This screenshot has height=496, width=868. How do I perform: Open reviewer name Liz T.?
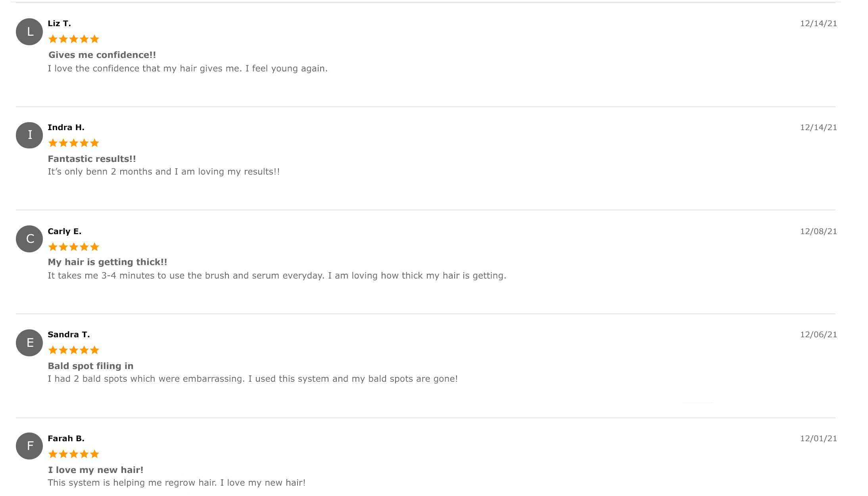click(x=60, y=23)
